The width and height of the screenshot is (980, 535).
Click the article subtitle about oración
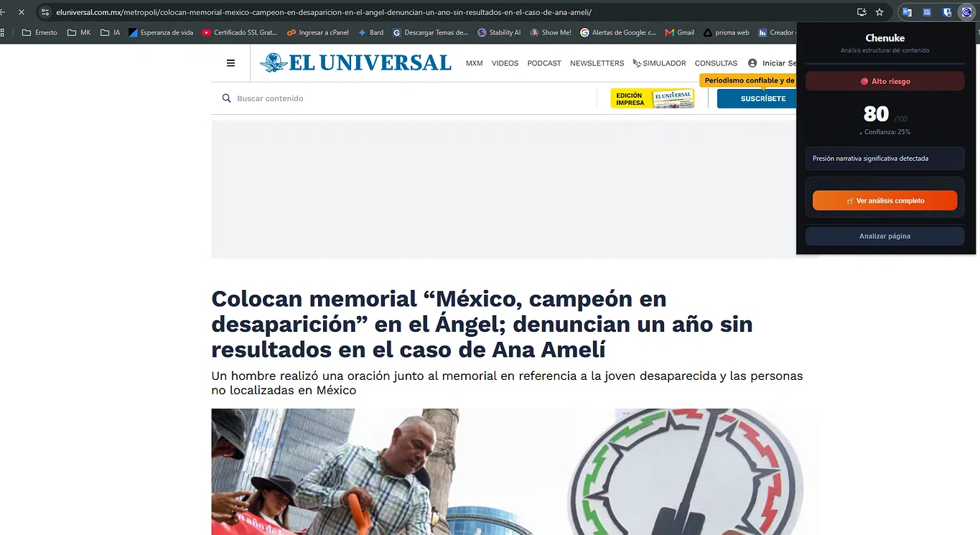[507, 383]
